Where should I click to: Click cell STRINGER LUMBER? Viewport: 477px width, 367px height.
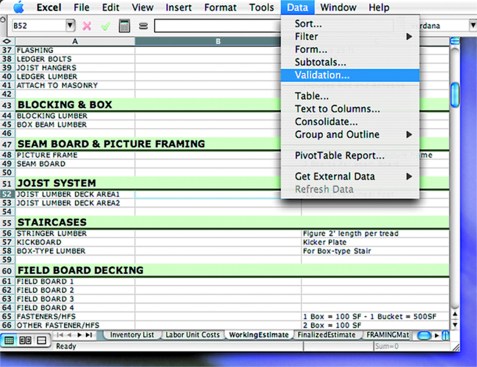point(75,233)
